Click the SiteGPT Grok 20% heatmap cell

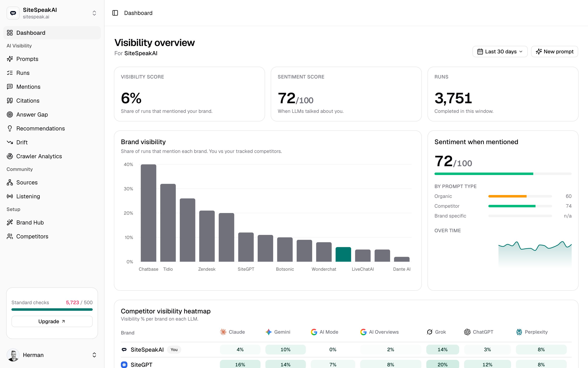[x=442, y=364]
